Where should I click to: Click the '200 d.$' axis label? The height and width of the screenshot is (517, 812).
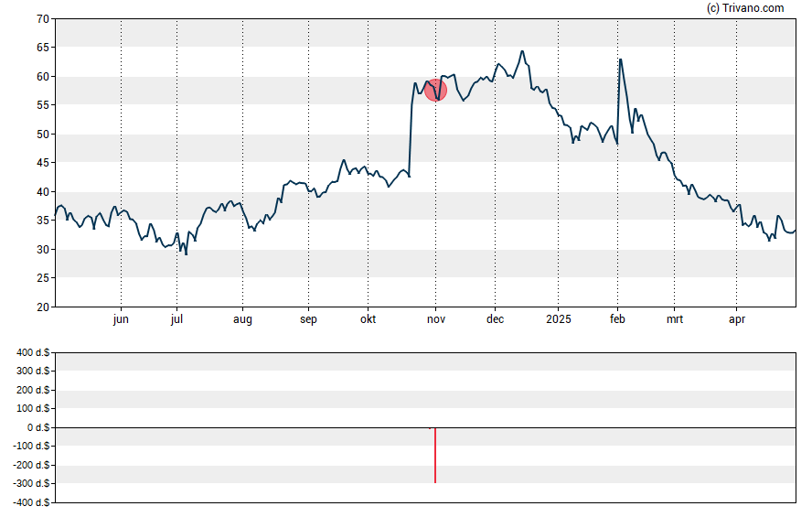[x=33, y=390]
